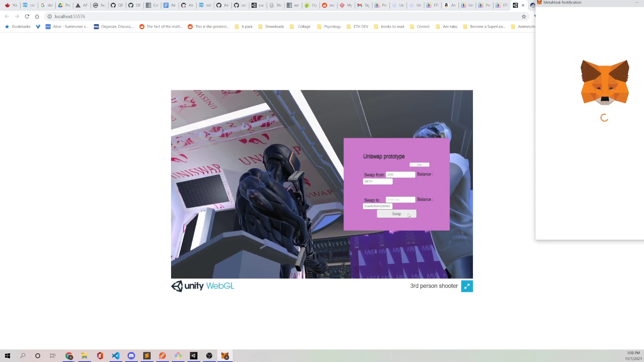
Task: Click the Uniswap prototype heading
Action: click(384, 157)
